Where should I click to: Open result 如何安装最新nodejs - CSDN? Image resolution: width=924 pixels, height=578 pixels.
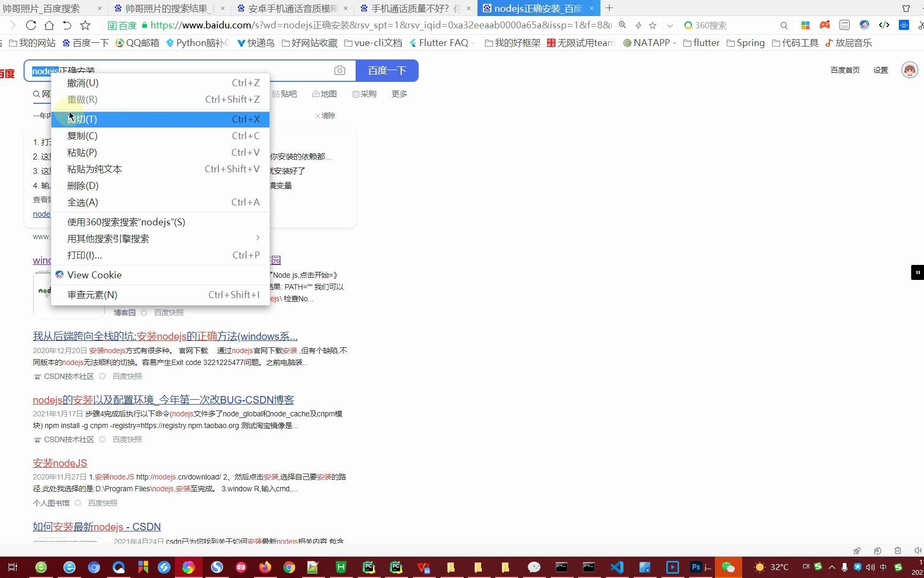coord(97,527)
